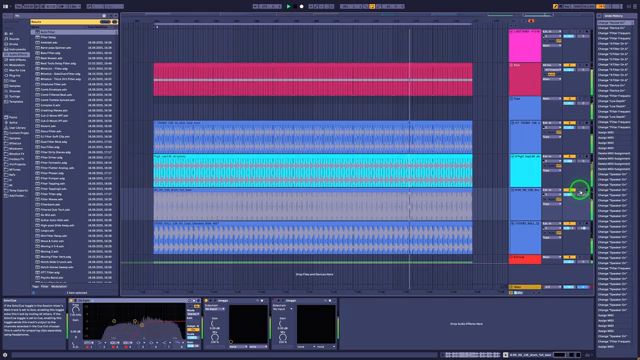The image size is (640, 360).
Task: Click the Undo History panel title
Action: pos(613,16)
